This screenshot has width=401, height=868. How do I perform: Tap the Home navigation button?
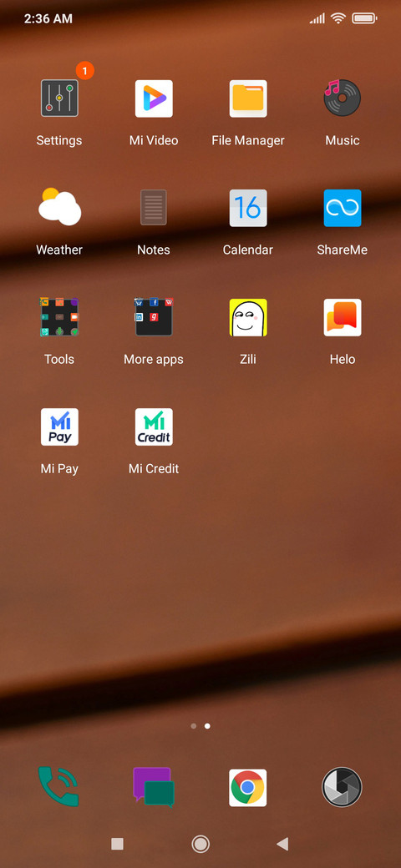200,844
